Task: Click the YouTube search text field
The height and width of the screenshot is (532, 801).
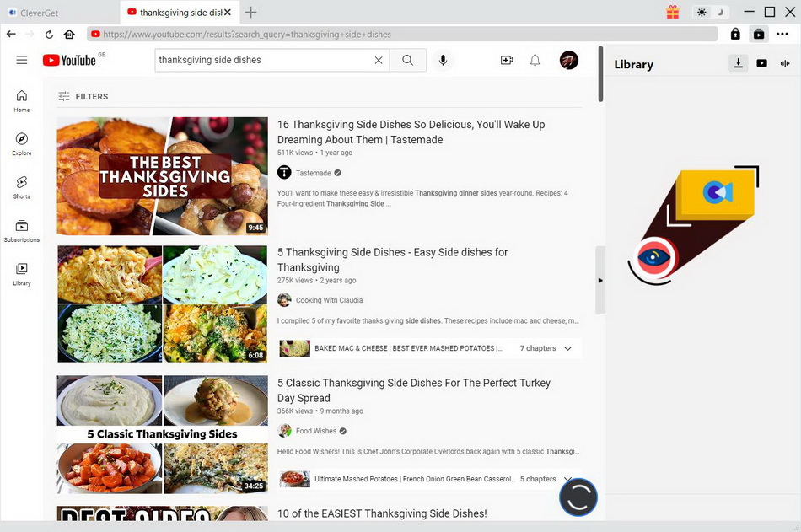Action: [x=263, y=60]
